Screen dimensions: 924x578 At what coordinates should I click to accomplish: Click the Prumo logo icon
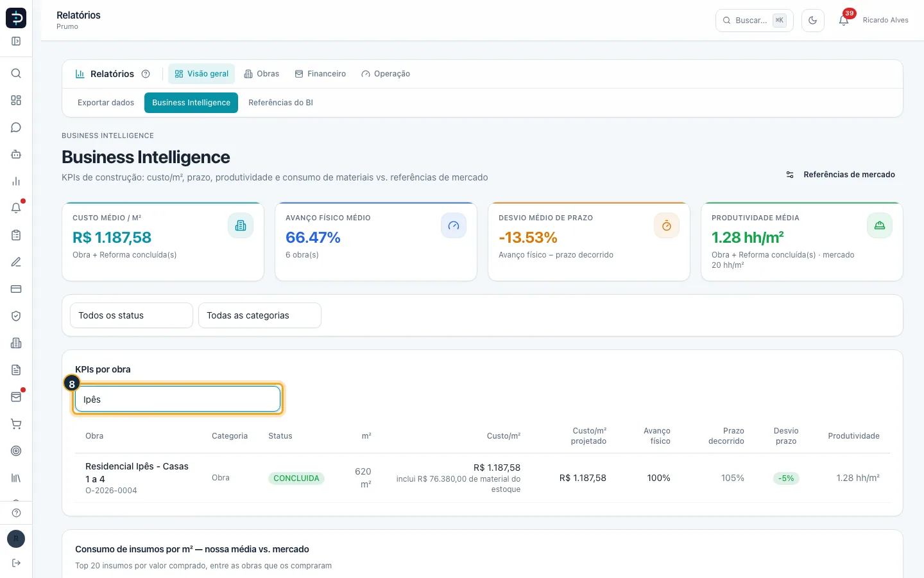pos(16,18)
